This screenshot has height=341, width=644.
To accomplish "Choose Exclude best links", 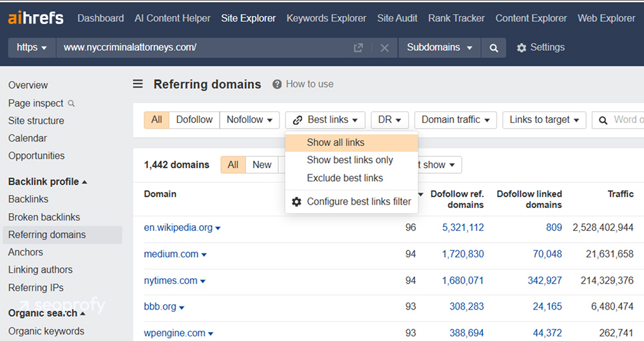I will point(352,178).
